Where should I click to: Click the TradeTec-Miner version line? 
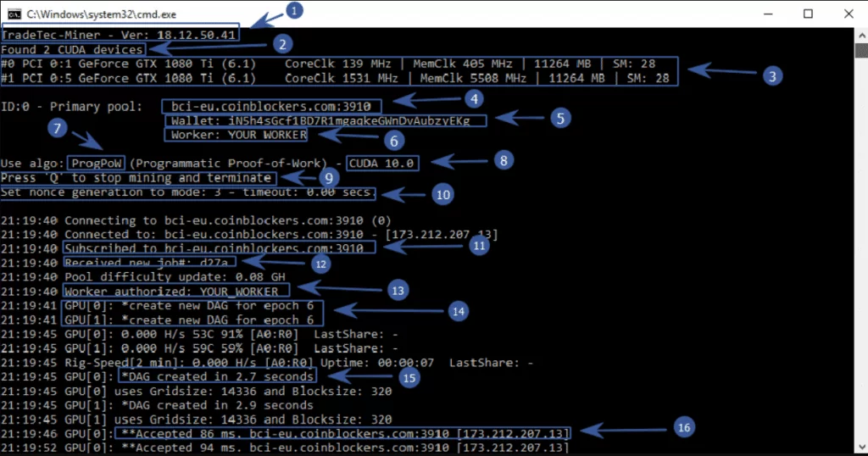tap(119, 35)
